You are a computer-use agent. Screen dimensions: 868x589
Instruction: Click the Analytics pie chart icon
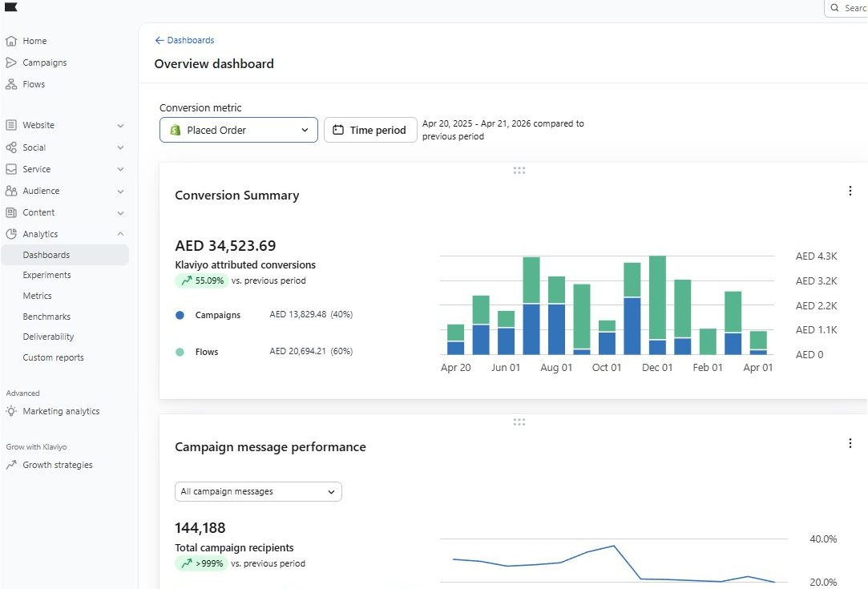(x=11, y=234)
